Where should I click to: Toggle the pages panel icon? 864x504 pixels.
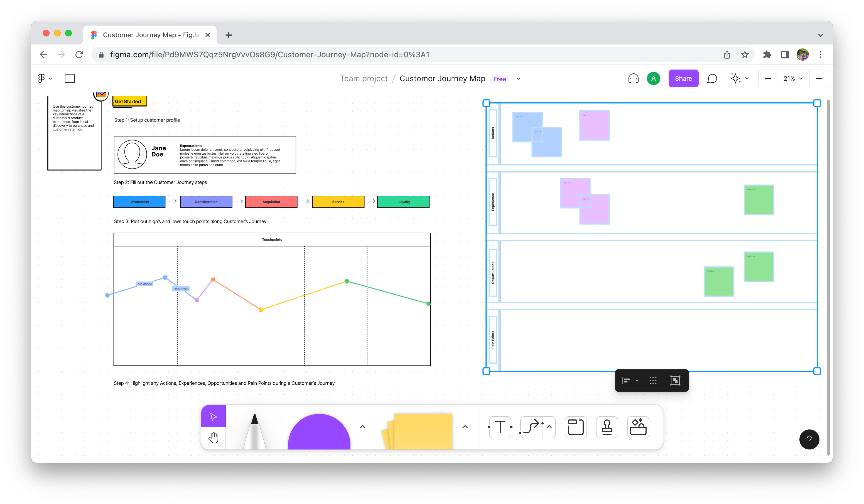(x=70, y=78)
